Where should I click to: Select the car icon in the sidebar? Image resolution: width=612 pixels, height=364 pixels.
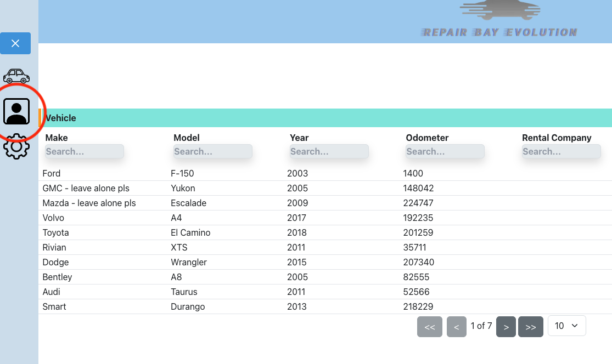click(16, 76)
